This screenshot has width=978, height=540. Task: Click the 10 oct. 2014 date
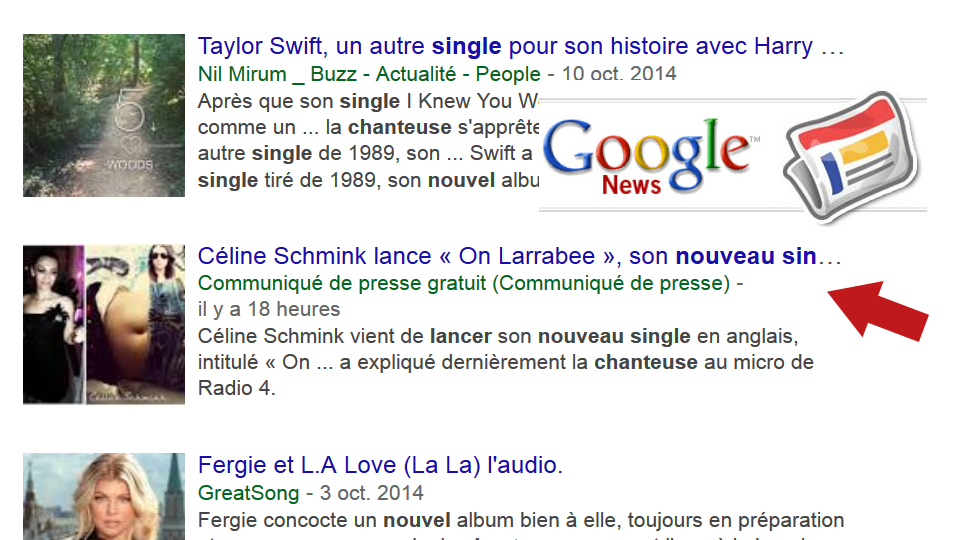619,74
